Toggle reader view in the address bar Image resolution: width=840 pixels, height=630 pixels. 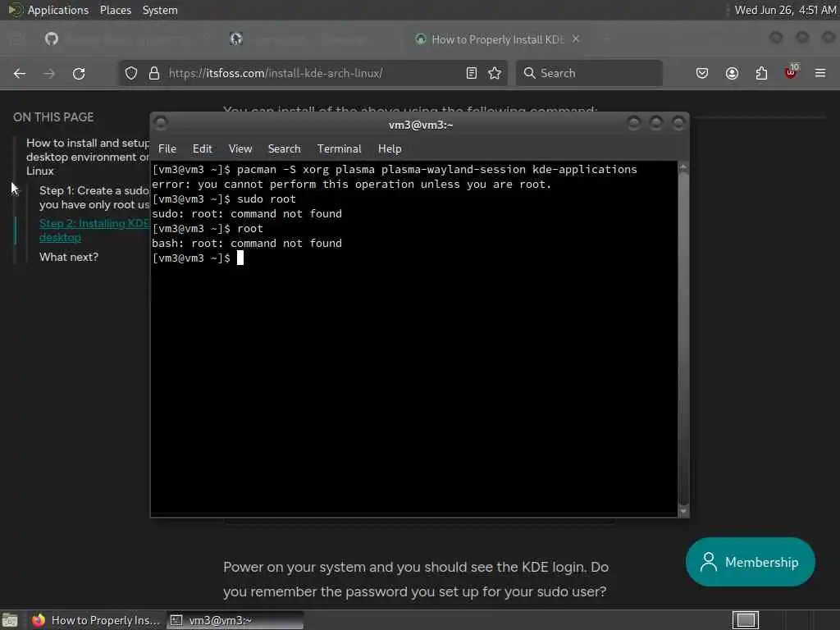coord(472,73)
